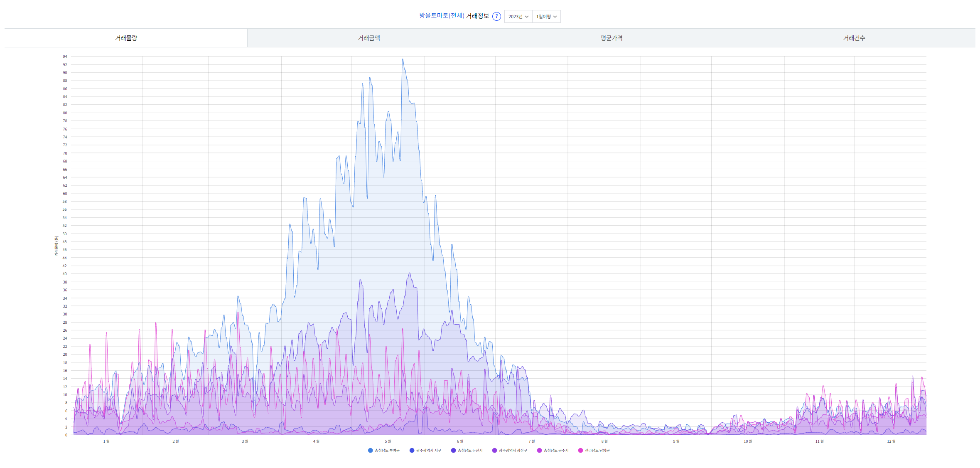Click the '94' y-axis value
Viewport: 980px width, 468px height.
65,57
